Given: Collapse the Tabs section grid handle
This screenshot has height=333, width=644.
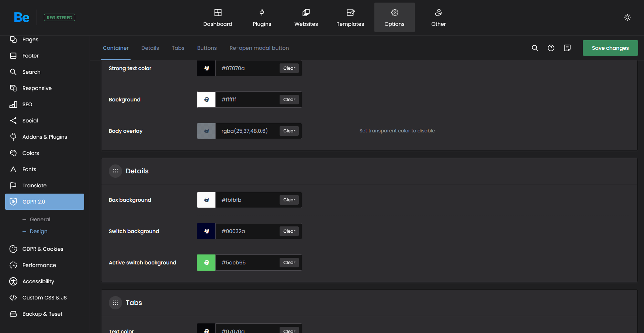Looking at the screenshot, I should (115, 303).
